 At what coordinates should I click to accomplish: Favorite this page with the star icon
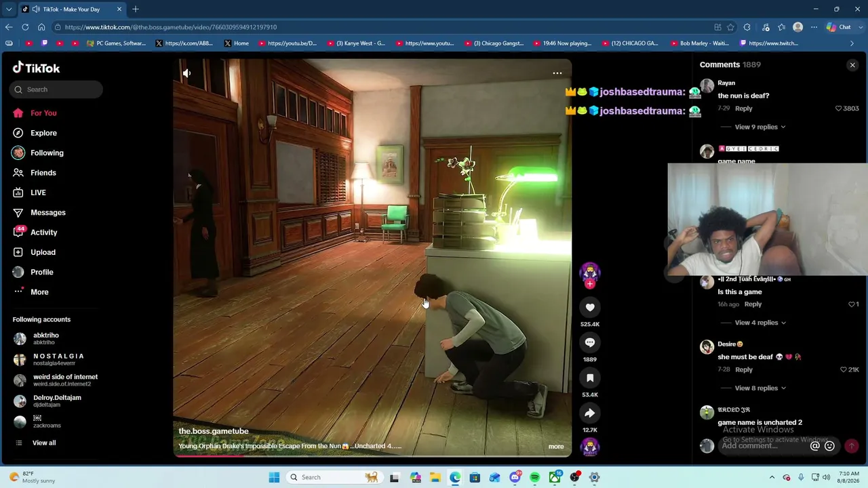730,27
